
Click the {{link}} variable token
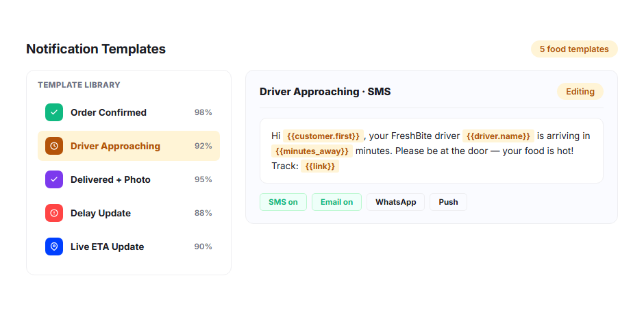pos(319,166)
